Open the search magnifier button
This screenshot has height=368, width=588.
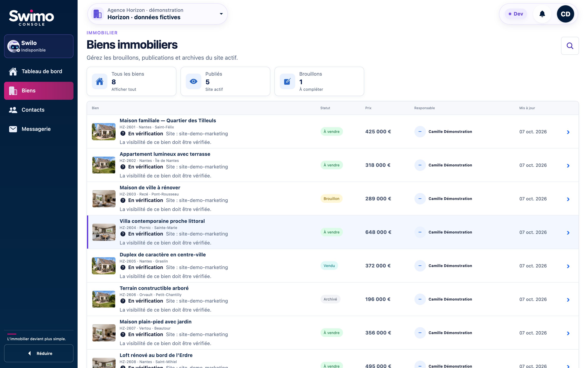click(570, 46)
